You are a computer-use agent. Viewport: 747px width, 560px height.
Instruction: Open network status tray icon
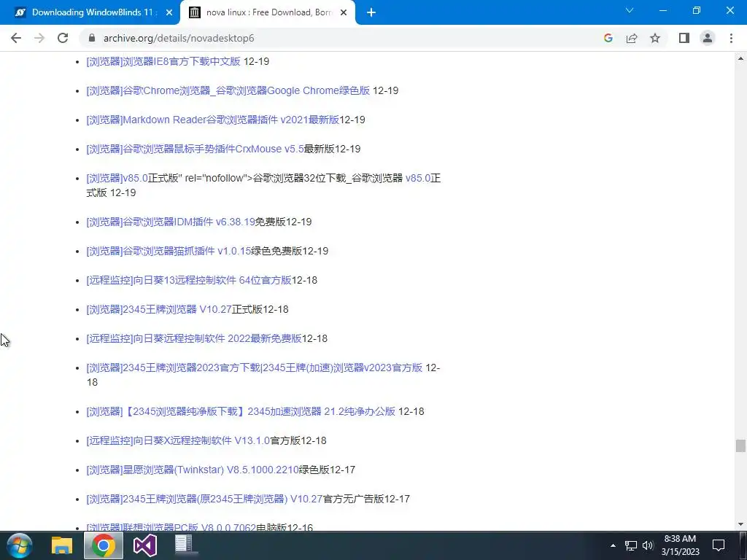[x=631, y=545]
